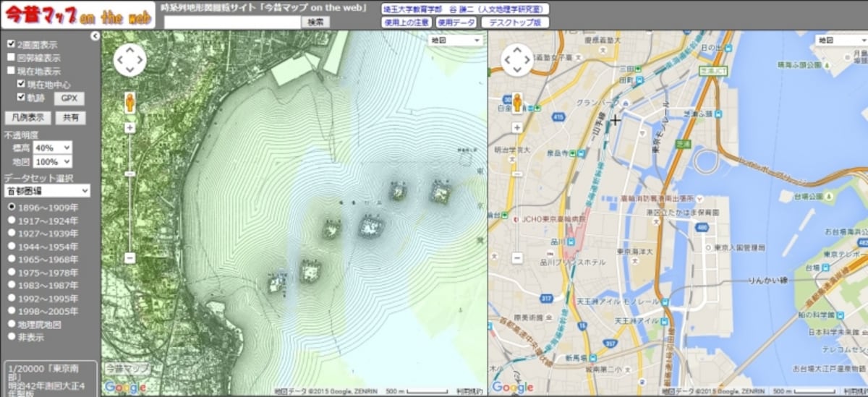This screenshot has width=868, height=397.
Task: Select the 1983～1987年 period
Action: [x=11, y=285]
